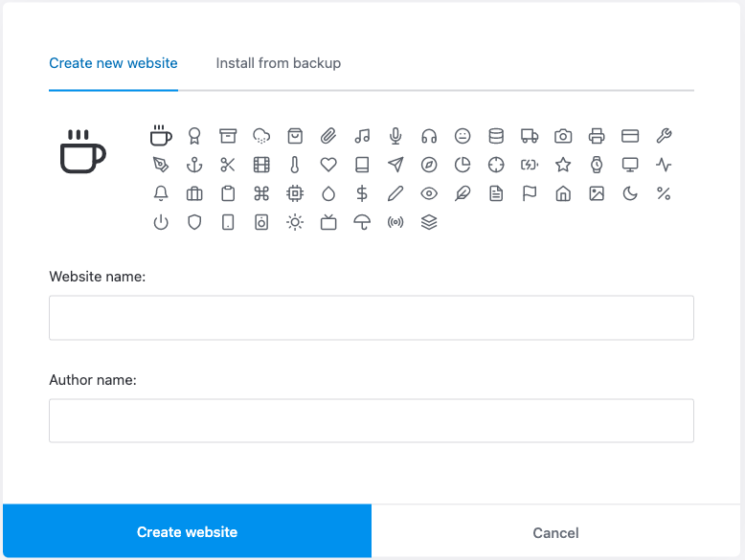
Task: Select the umbrella icon
Action: tap(362, 222)
